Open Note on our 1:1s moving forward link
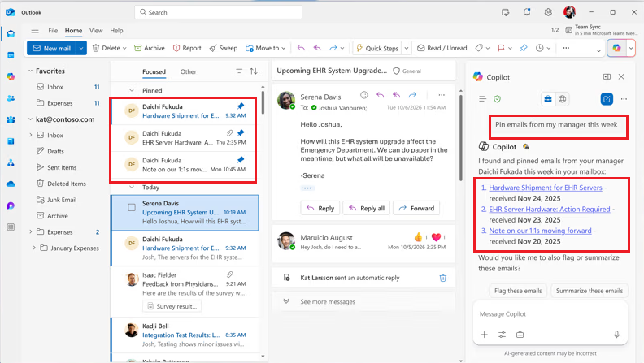Image resolution: width=644 pixels, height=363 pixels. tap(540, 231)
